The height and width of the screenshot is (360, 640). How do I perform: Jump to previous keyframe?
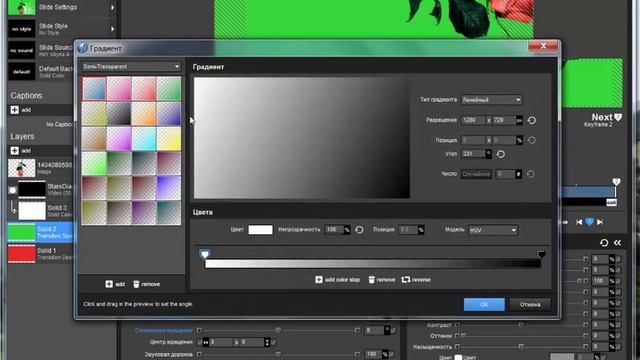tap(579, 222)
